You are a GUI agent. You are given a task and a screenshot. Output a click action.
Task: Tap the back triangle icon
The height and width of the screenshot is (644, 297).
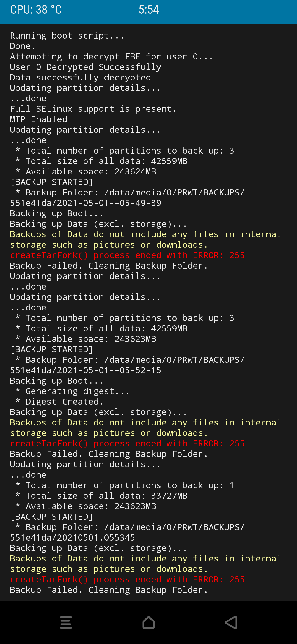tap(231, 623)
